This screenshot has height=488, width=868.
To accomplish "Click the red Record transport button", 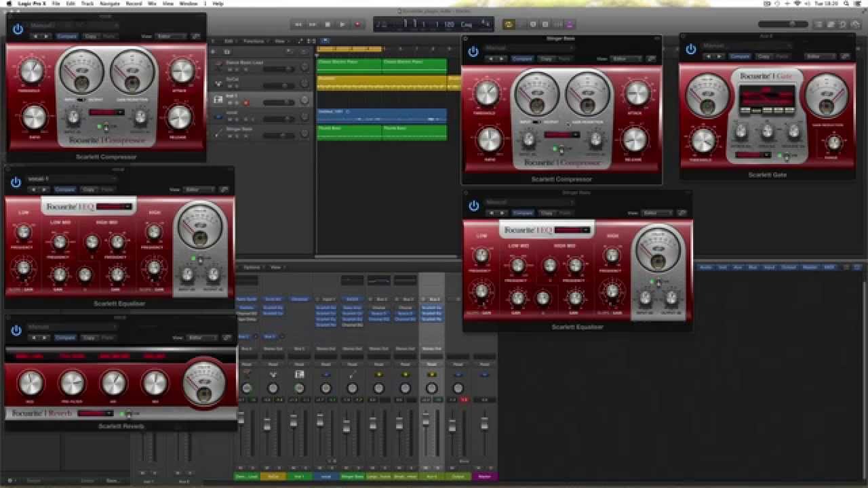I will (x=357, y=24).
